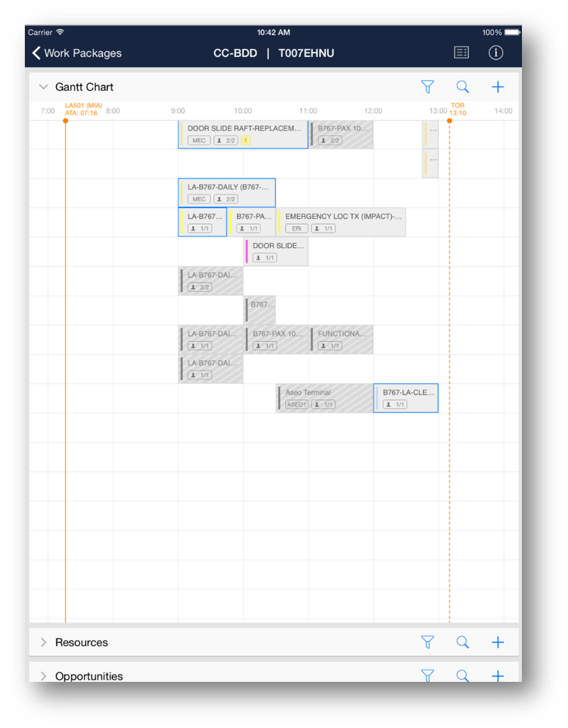Click ERI tag on EMERGENCY LOC task
Screen dimensions: 568x728
[x=297, y=228]
